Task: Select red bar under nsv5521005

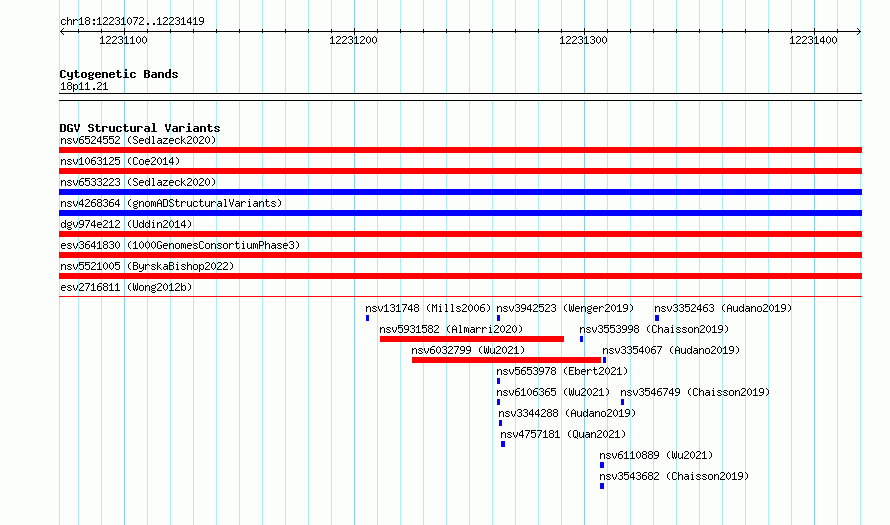Action: (460, 276)
